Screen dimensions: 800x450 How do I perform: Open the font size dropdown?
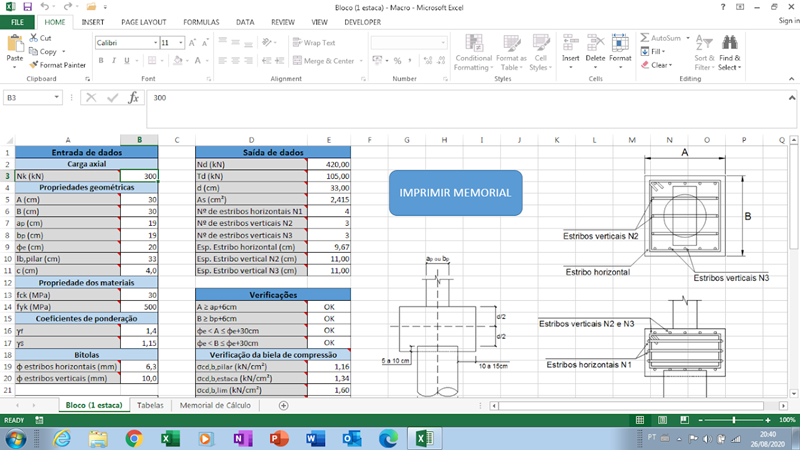pos(181,43)
